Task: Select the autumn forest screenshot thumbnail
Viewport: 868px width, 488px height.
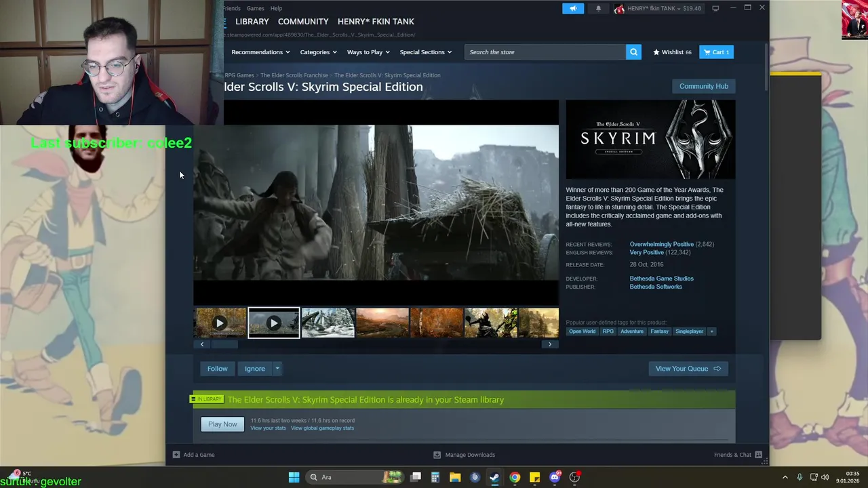Action: [x=436, y=323]
